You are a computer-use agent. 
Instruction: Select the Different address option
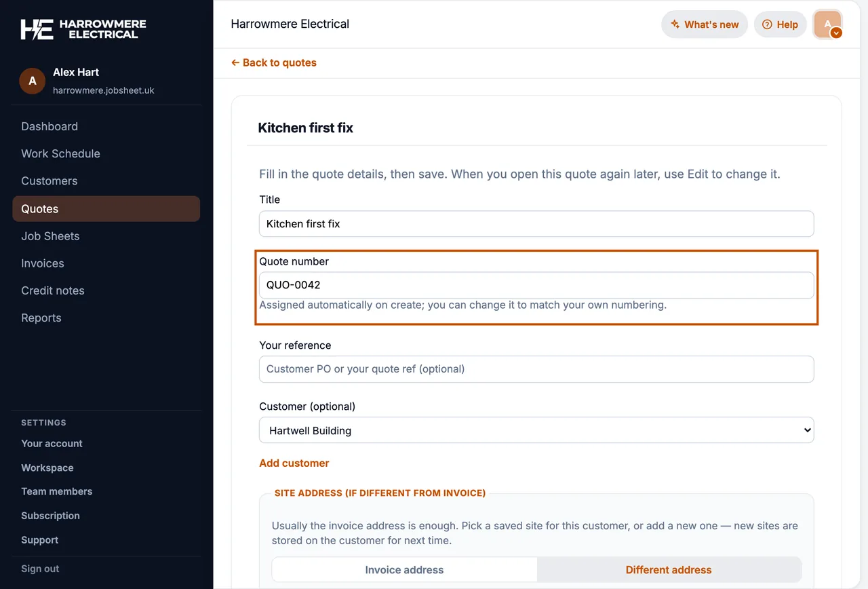[669, 570]
